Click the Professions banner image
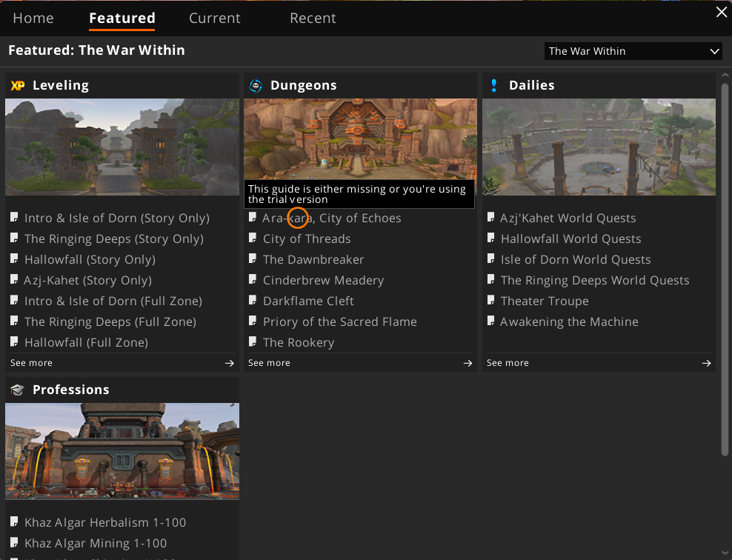This screenshot has height=560, width=732. point(122,451)
